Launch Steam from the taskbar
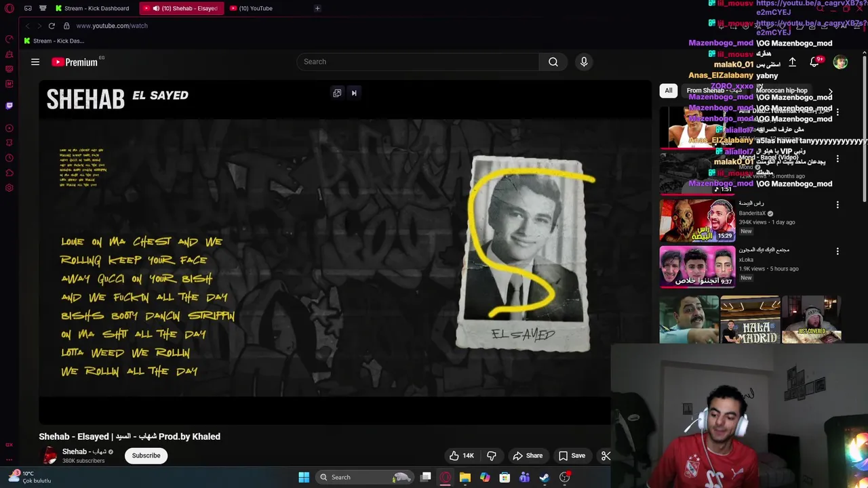The width and height of the screenshot is (868, 488). (x=545, y=477)
